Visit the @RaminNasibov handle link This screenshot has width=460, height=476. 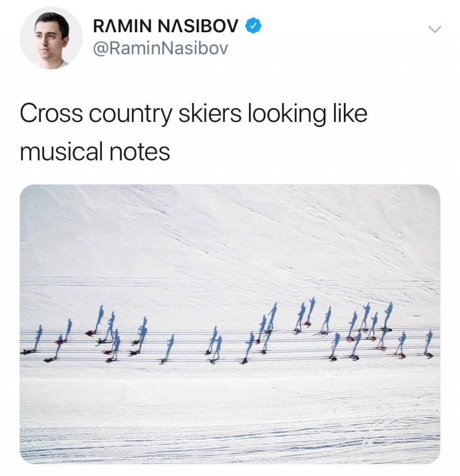(x=160, y=48)
